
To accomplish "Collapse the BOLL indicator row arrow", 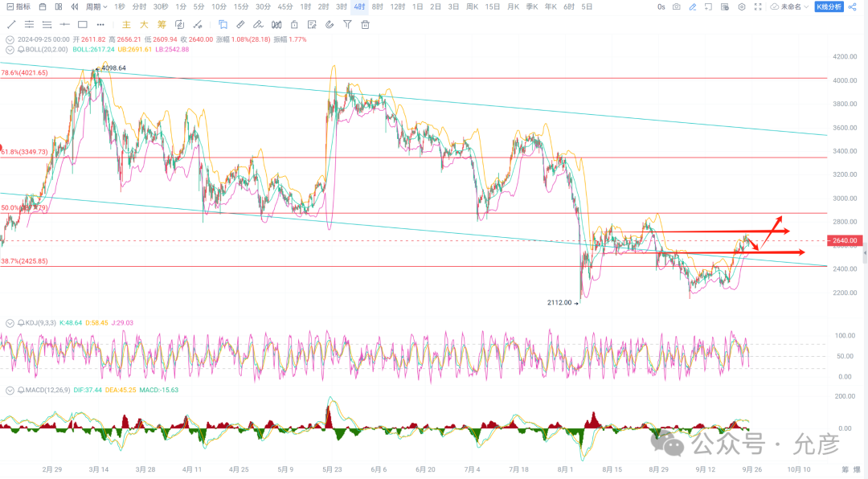I will [x=10, y=49].
